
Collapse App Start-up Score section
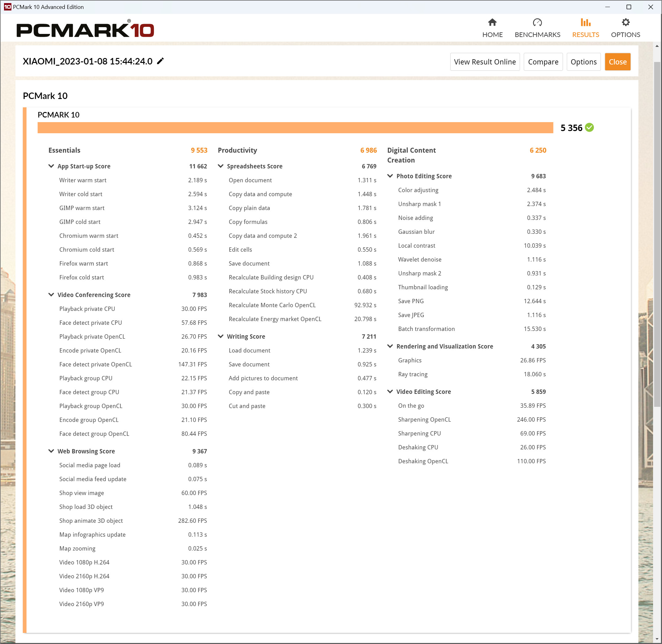(51, 166)
